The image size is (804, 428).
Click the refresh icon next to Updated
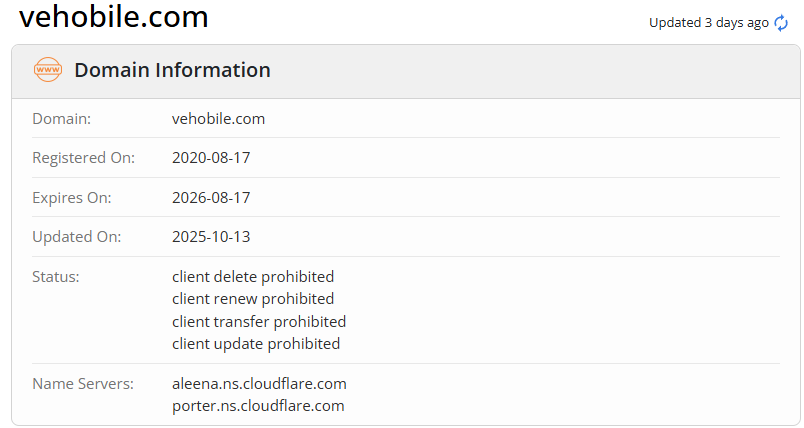[781, 23]
